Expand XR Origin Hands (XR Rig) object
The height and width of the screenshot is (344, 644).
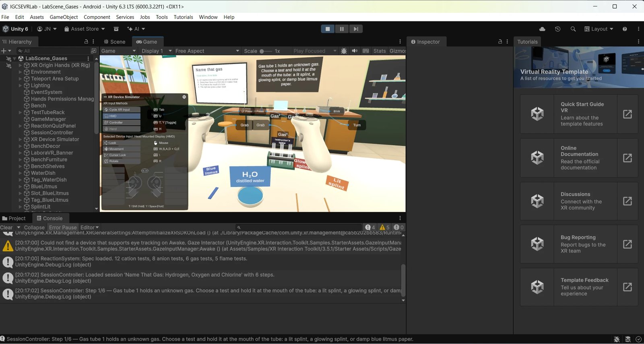(20, 65)
